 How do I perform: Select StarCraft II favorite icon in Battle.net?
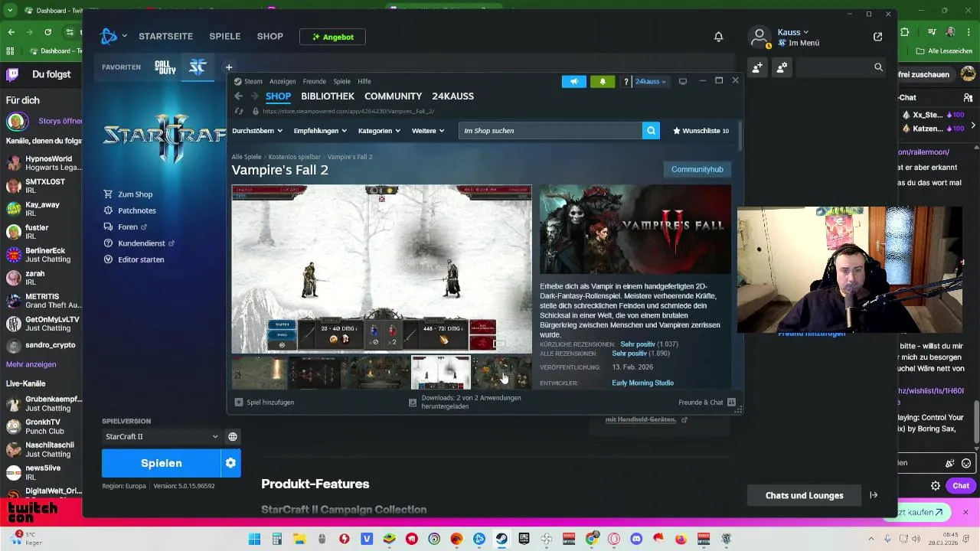click(198, 67)
